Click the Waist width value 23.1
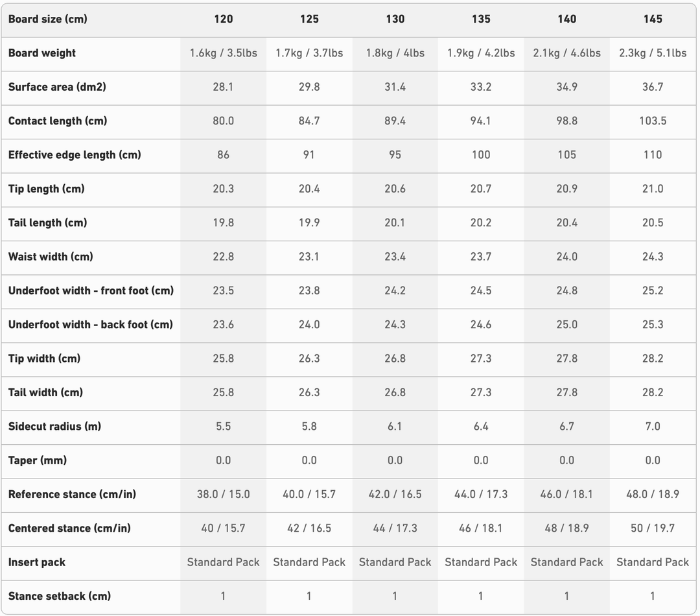This screenshot has width=700, height=616. click(x=309, y=257)
